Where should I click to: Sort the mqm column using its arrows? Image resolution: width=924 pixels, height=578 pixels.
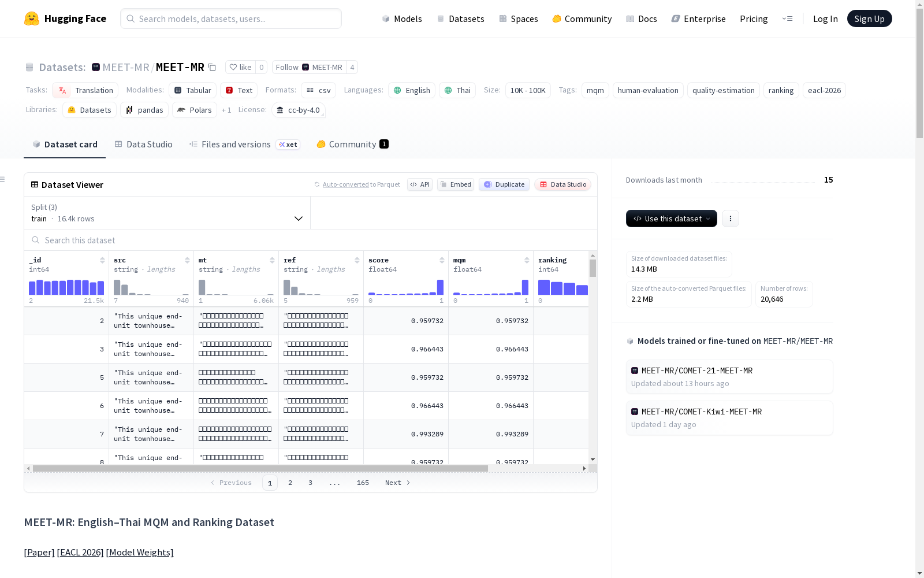[527, 260]
